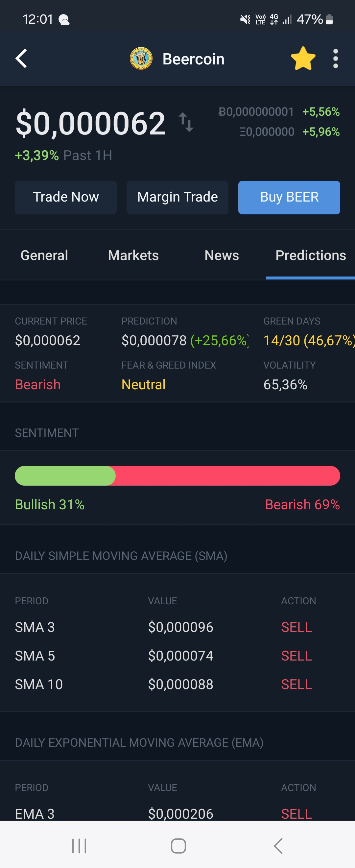Open Trade Now

[x=66, y=198]
